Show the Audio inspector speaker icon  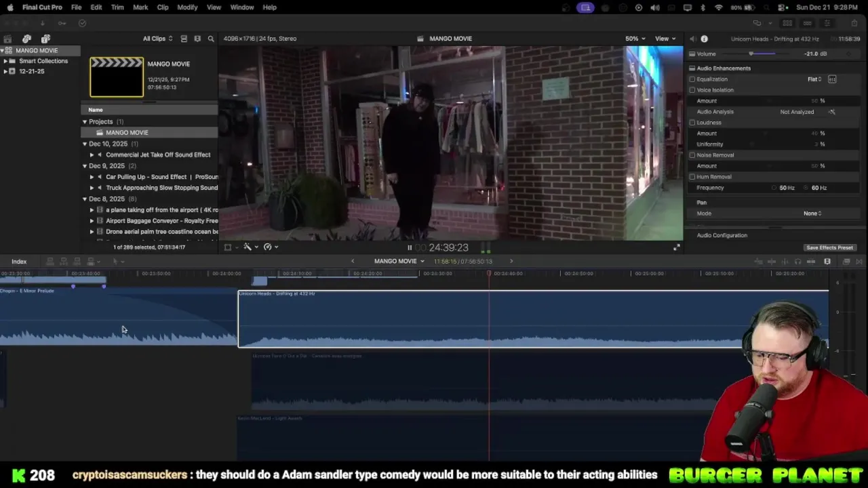coord(692,39)
